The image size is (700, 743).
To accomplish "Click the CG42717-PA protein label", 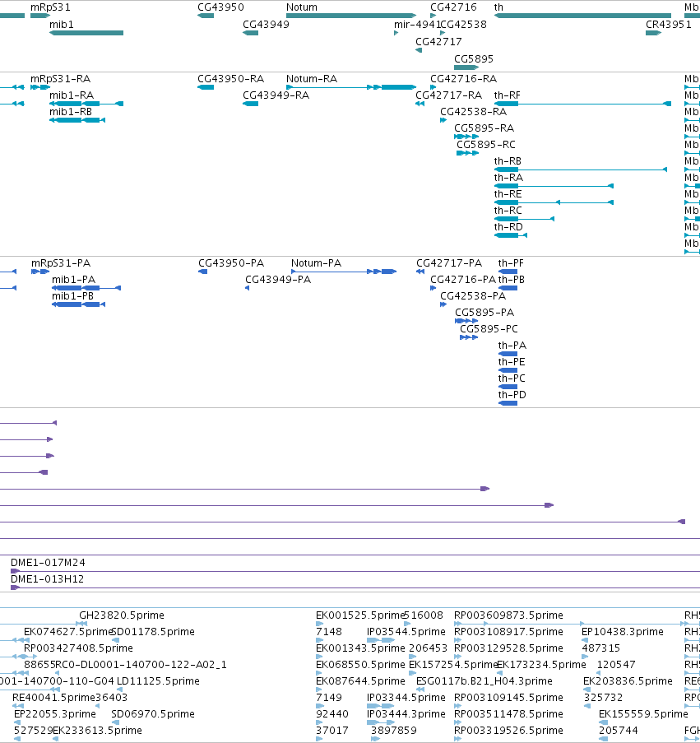I will 449,263.
